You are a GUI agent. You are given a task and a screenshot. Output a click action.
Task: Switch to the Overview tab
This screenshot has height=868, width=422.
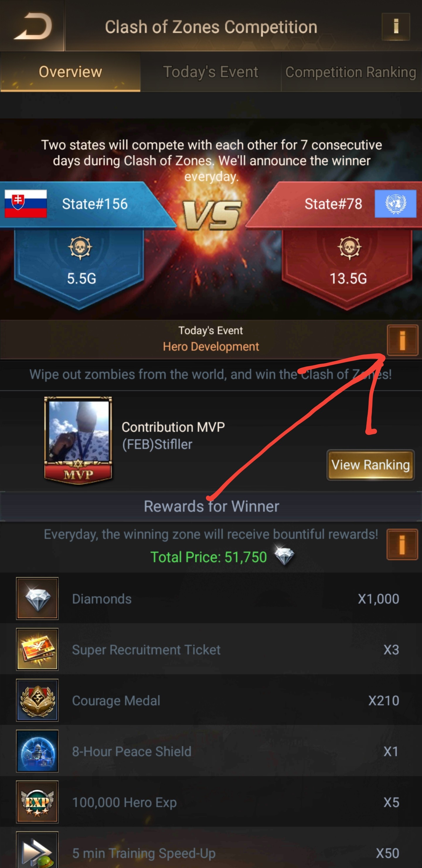[x=70, y=72]
